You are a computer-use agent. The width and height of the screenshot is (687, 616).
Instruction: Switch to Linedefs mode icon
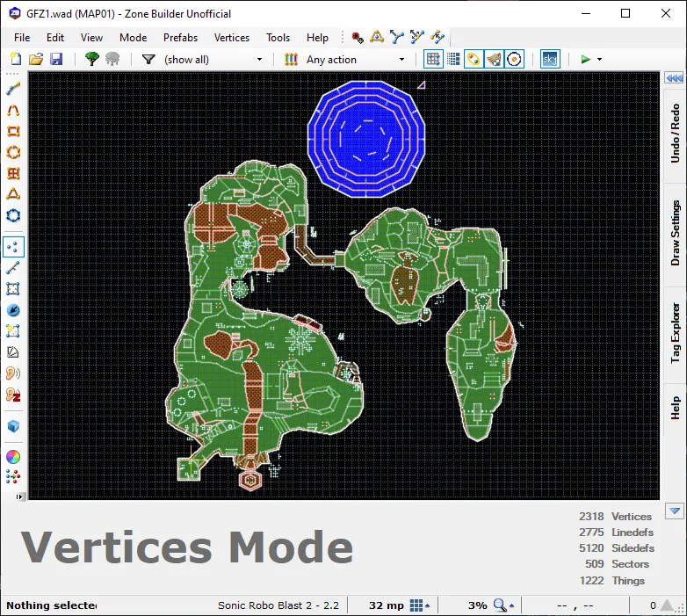[13, 268]
